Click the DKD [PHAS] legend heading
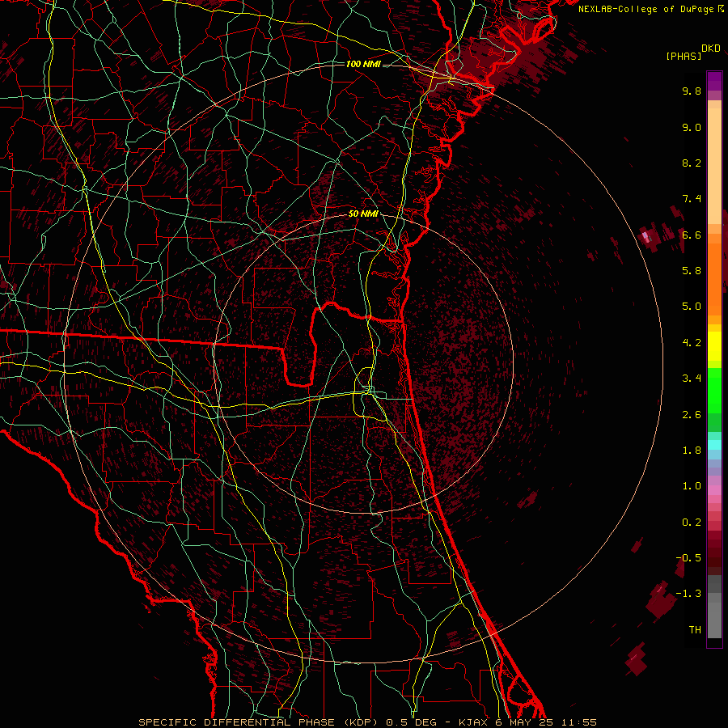The width and height of the screenshot is (728, 728). click(693, 53)
